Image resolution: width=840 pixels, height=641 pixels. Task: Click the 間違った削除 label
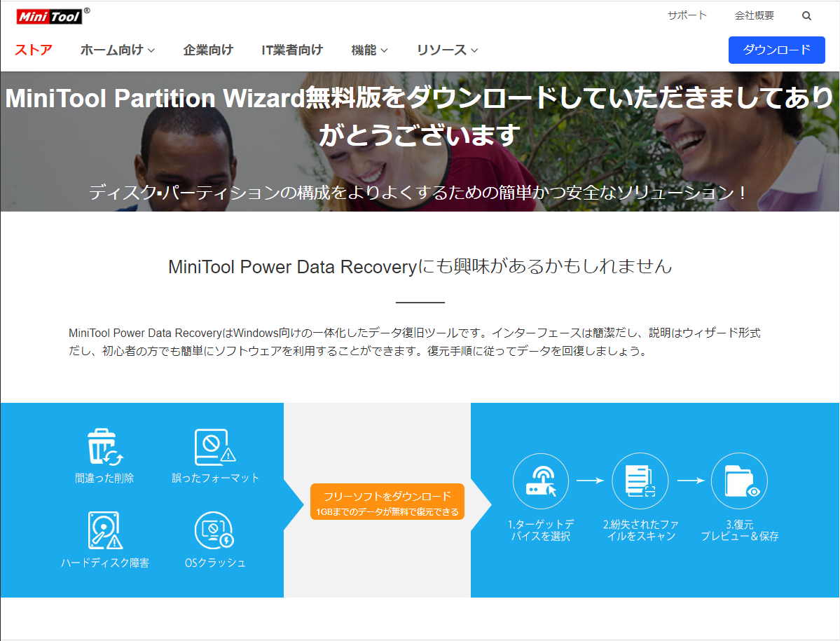click(104, 478)
